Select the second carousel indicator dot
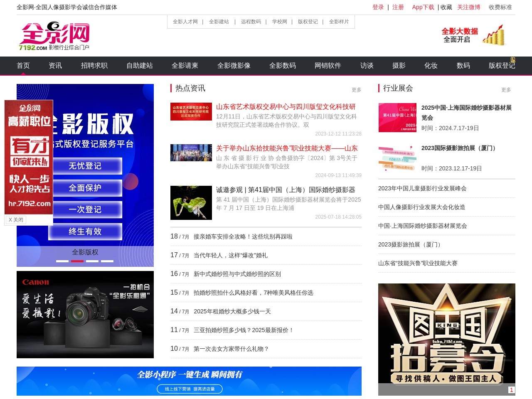This screenshot has height=399, width=532. [77, 261]
